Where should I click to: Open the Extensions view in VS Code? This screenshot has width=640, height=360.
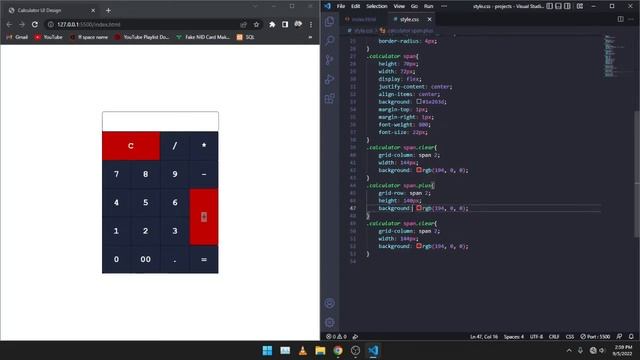point(330,98)
